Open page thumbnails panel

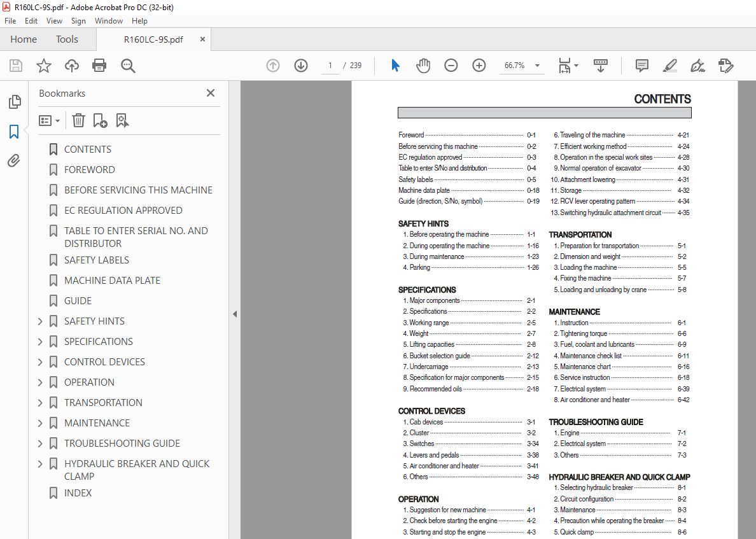pos(15,102)
